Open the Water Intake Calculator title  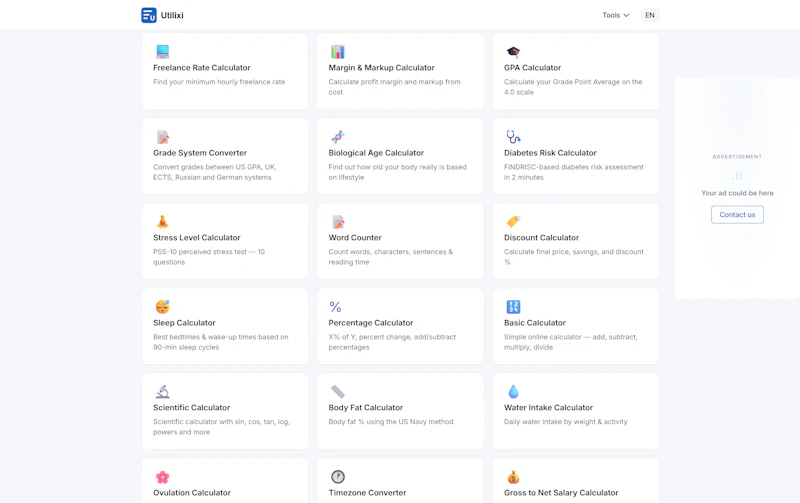click(x=548, y=408)
